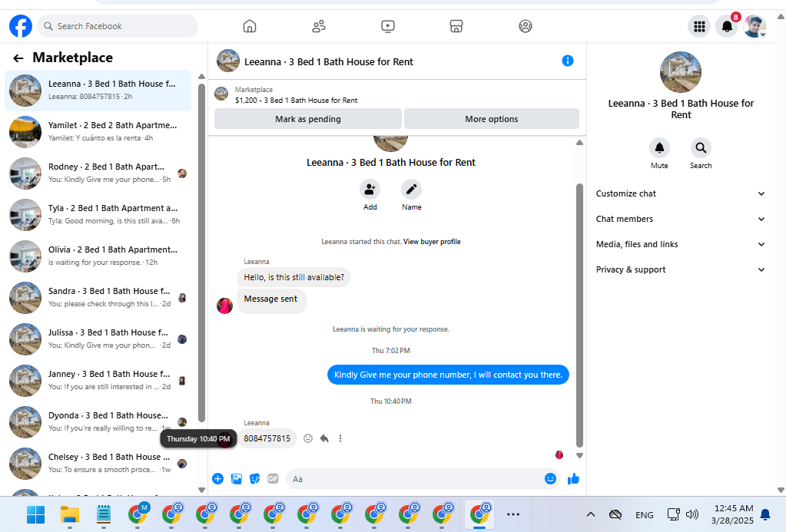Image resolution: width=786 pixels, height=532 pixels.
Task: Open View buyer profile link
Action: [432, 242]
